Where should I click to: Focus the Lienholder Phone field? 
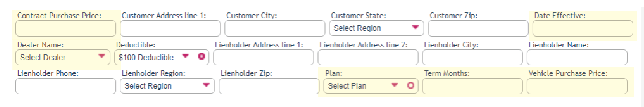66,86
